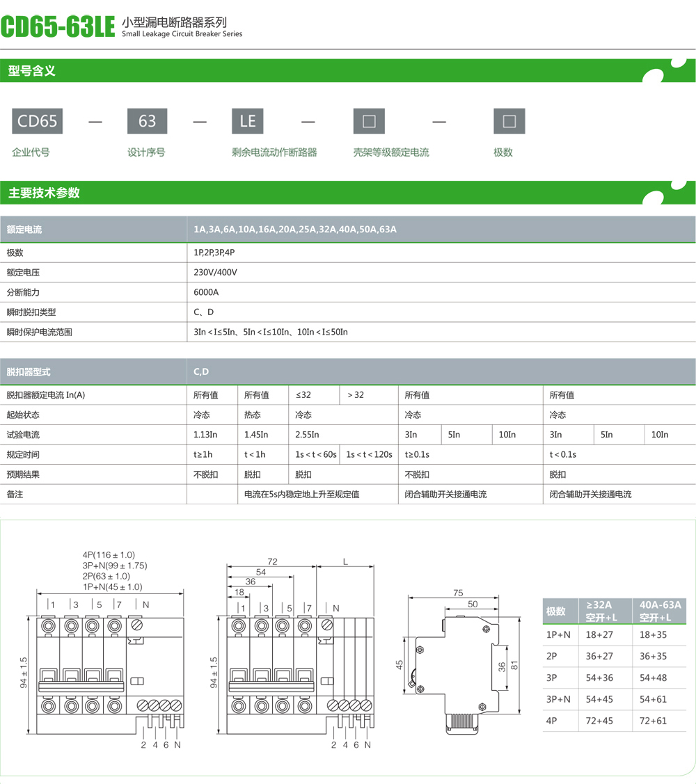Select the 72+61 cell in 4P row
696x784 pixels.
653,721
